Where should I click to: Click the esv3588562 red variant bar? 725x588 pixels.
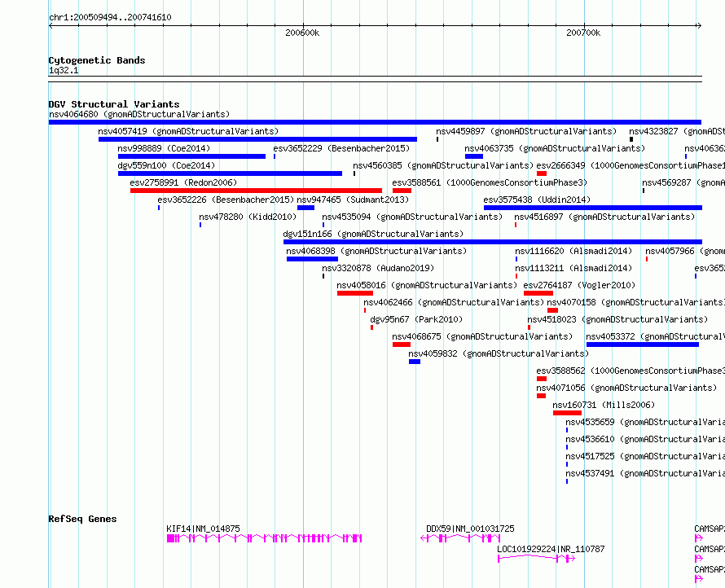click(542, 379)
